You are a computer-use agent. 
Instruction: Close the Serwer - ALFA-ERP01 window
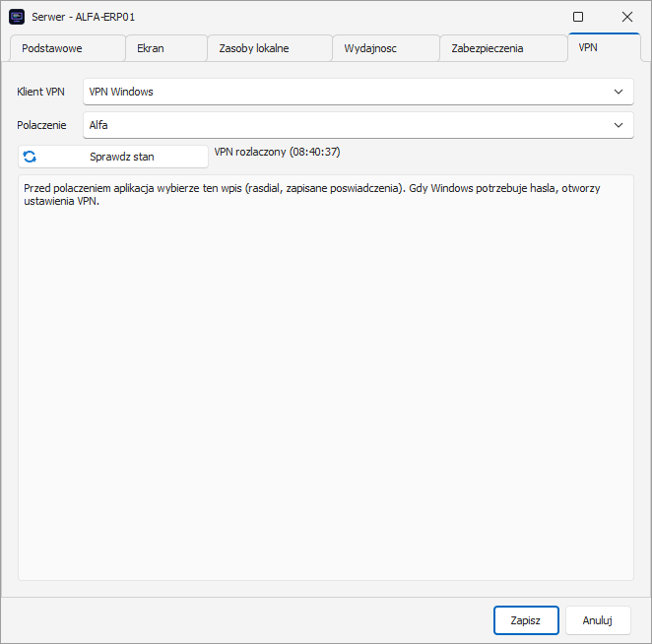[x=627, y=17]
